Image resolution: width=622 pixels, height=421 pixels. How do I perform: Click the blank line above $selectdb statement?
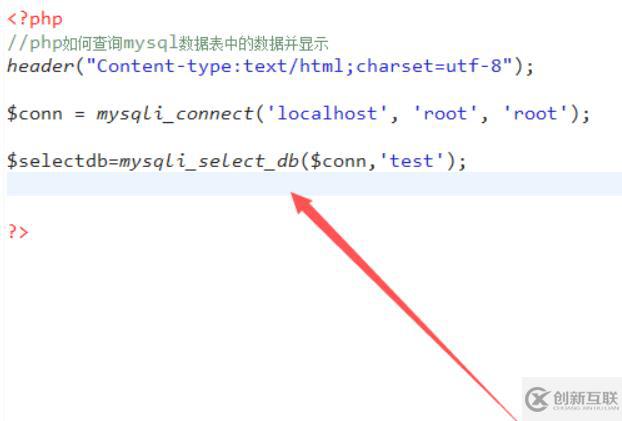click(314, 137)
